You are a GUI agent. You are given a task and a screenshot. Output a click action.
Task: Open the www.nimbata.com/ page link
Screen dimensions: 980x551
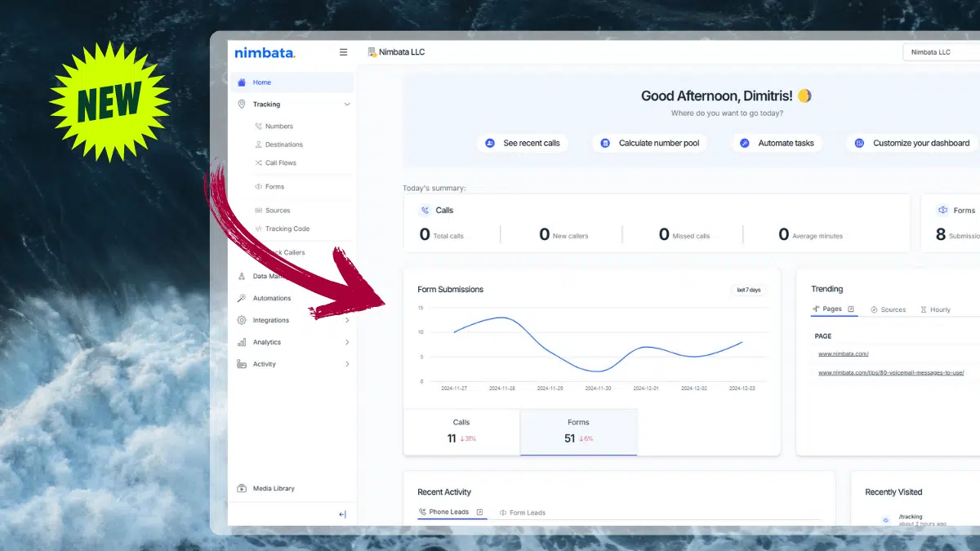844,354
